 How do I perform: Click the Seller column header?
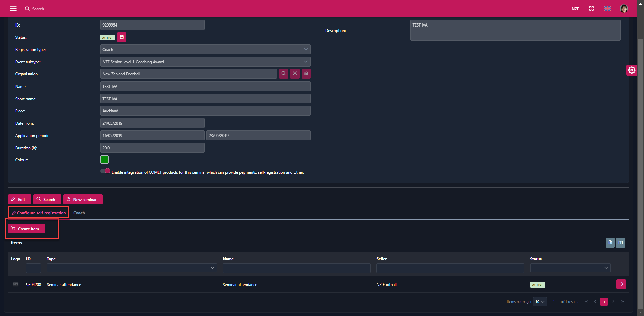(x=381, y=259)
